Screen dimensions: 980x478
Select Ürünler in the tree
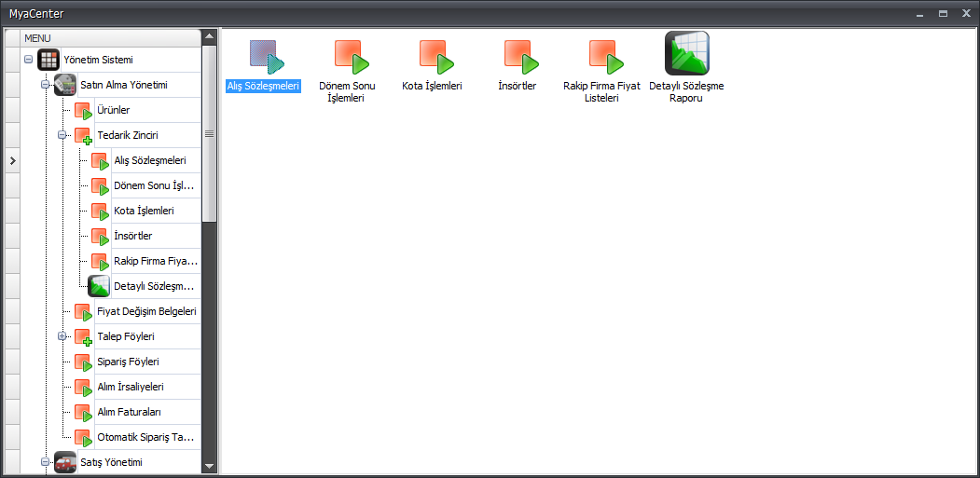click(x=114, y=110)
